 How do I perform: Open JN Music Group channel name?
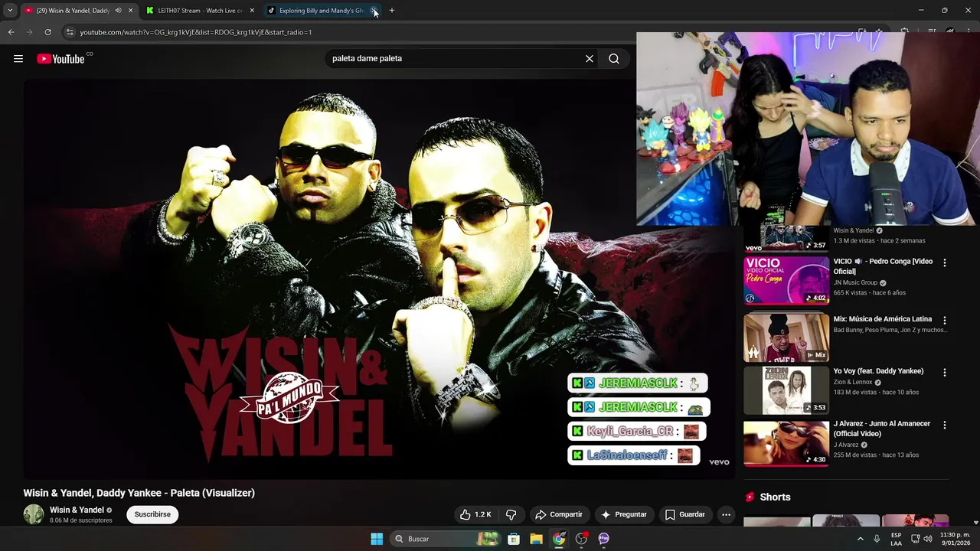(x=855, y=283)
